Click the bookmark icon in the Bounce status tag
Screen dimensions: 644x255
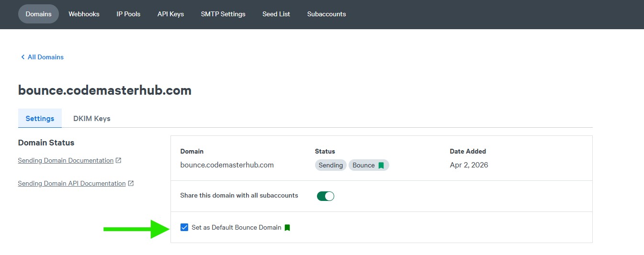[x=381, y=166]
